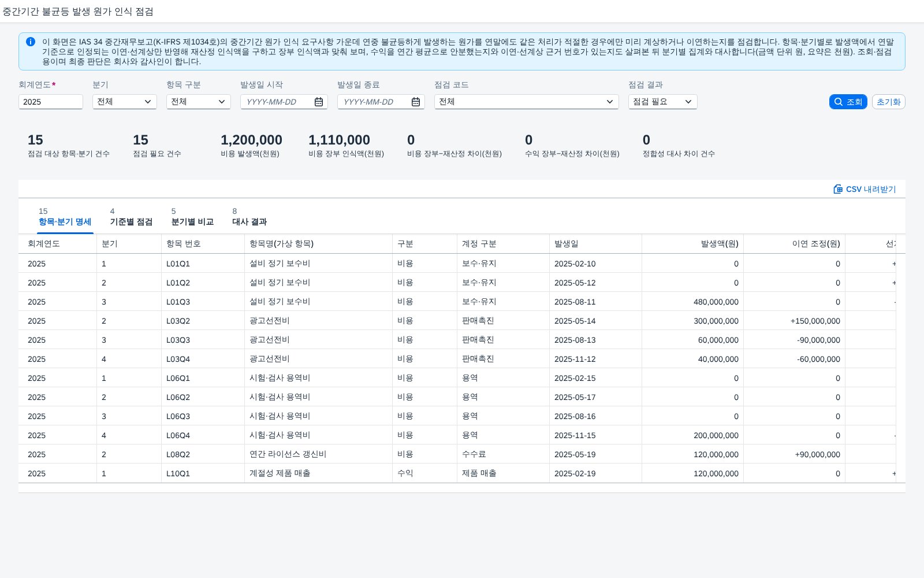
Task: Switch to the 기준별 점검 tab
Action: (x=132, y=217)
